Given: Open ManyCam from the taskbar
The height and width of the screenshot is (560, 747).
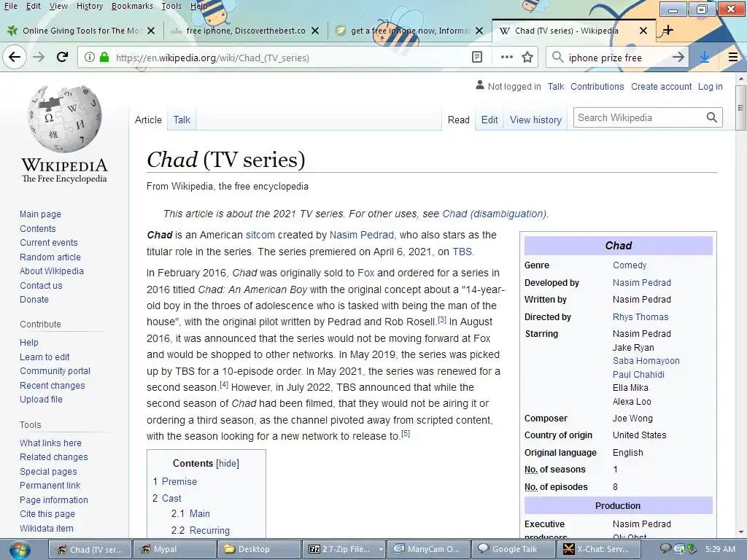Looking at the screenshot, I should [427, 549].
